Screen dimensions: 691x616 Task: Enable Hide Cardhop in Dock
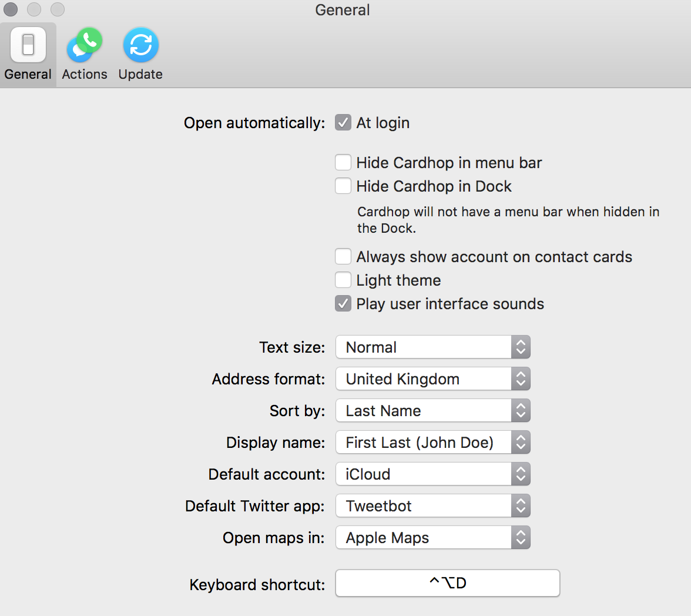pyautogui.click(x=343, y=186)
